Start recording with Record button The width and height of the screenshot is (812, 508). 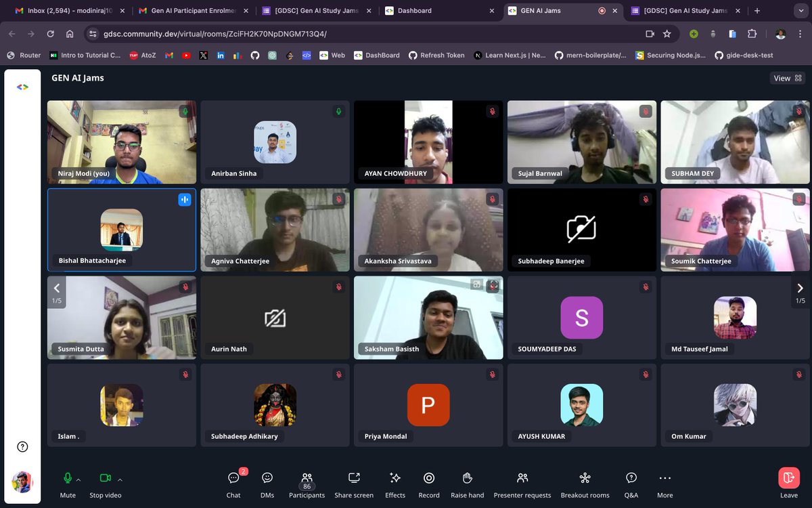429,484
